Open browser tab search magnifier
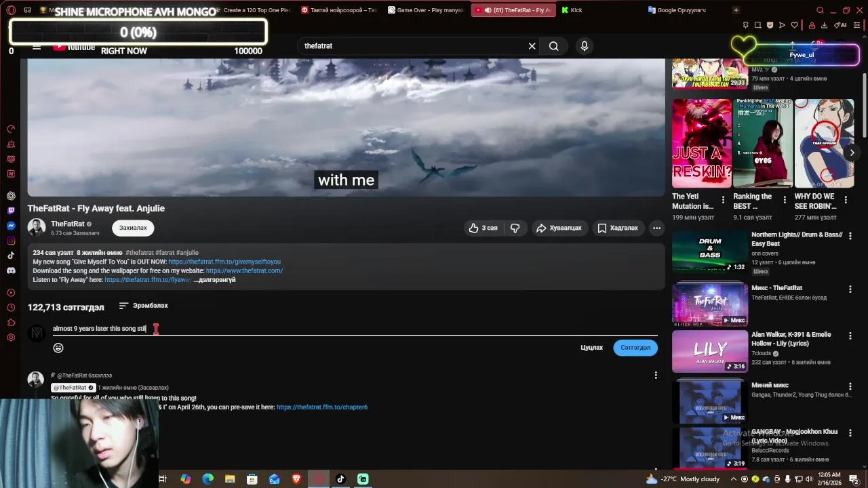The height and width of the screenshot is (488, 868). (820, 10)
